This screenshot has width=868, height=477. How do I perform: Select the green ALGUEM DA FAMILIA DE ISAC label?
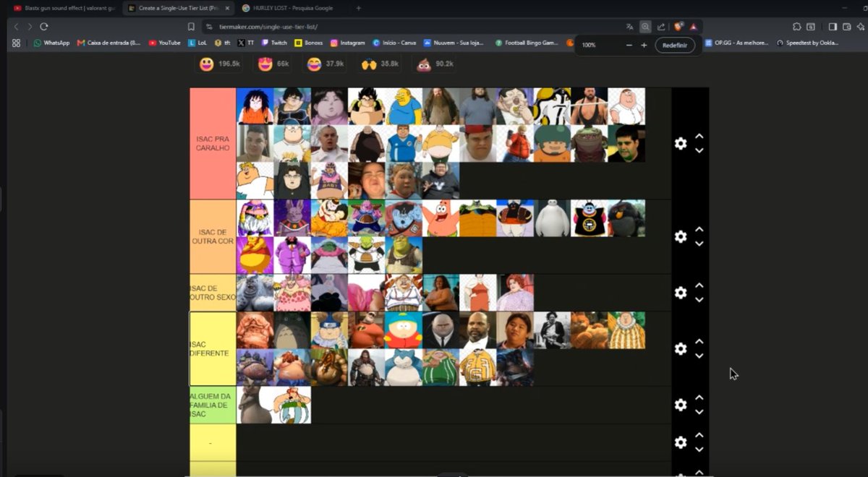pyautogui.click(x=213, y=405)
